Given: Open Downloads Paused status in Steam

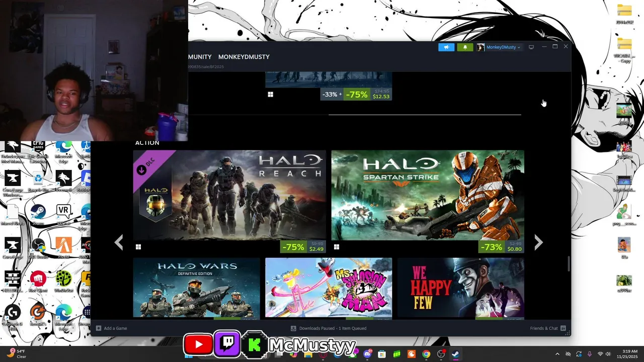Looking at the screenshot, I should (329, 328).
